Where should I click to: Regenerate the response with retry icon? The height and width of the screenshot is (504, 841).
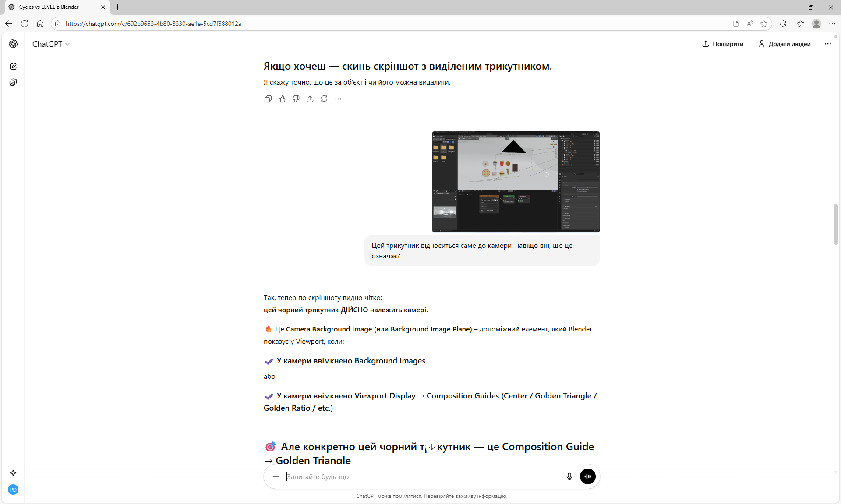(x=324, y=99)
